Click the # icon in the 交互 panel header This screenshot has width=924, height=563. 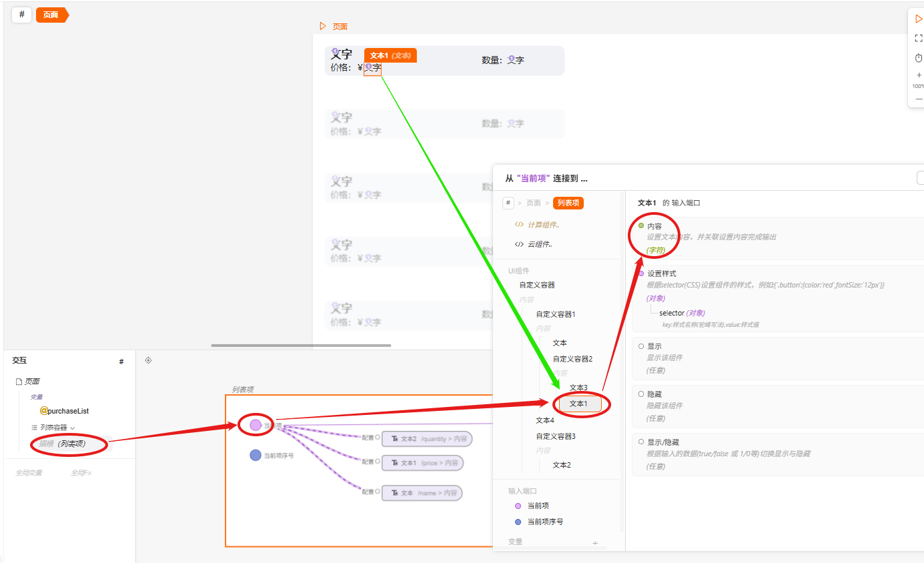121,362
